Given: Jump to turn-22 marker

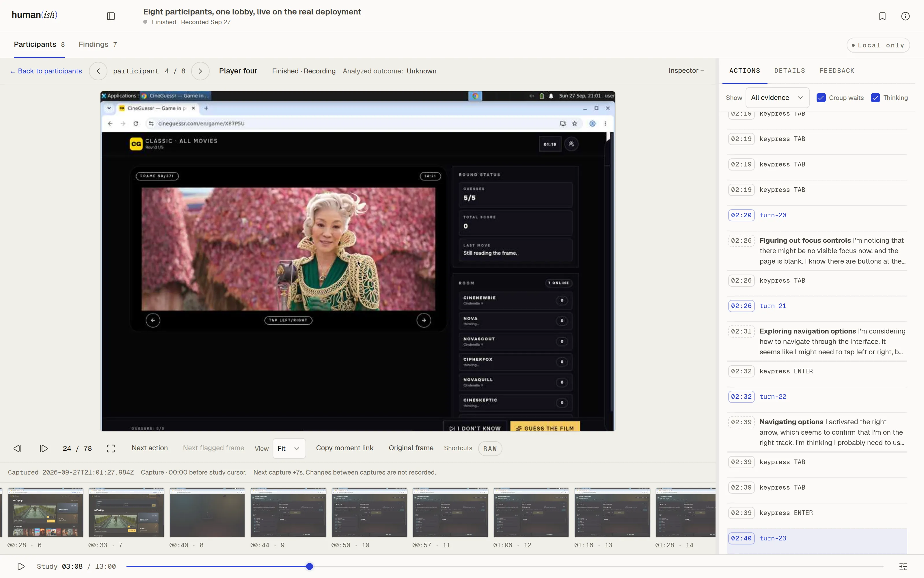Looking at the screenshot, I should click(x=817, y=397).
